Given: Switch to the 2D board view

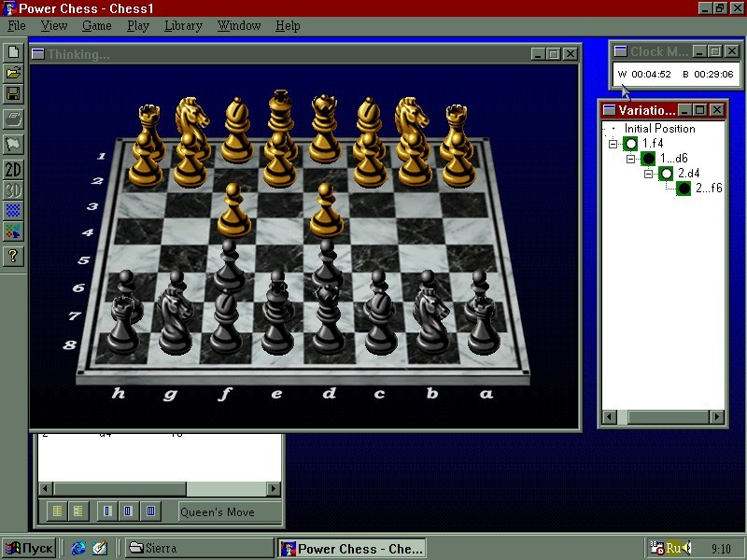Looking at the screenshot, I should point(13,170).
